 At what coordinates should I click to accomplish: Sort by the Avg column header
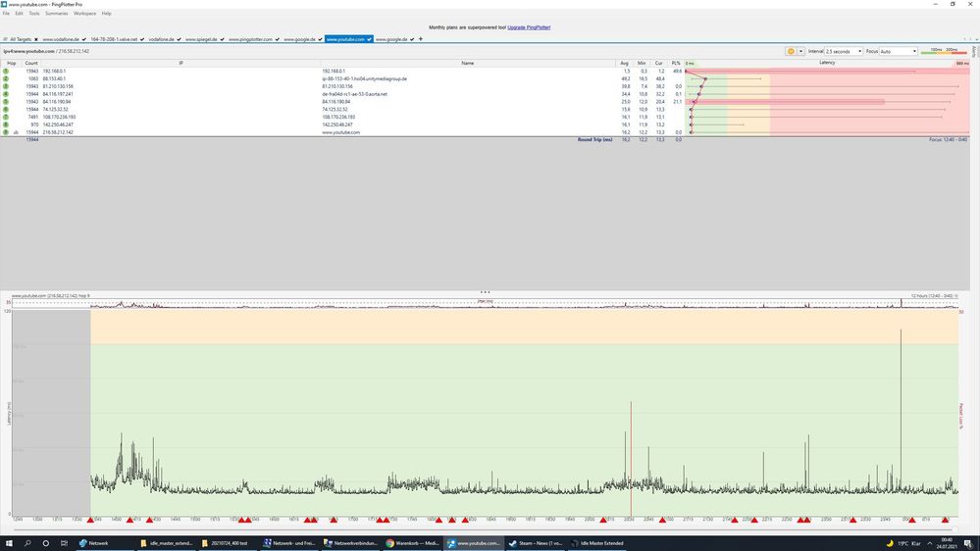(x=624, y=63)
